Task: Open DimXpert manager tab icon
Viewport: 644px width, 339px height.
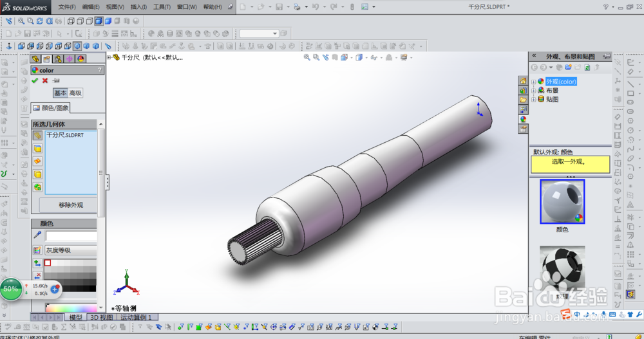Action: pos(70,59)
